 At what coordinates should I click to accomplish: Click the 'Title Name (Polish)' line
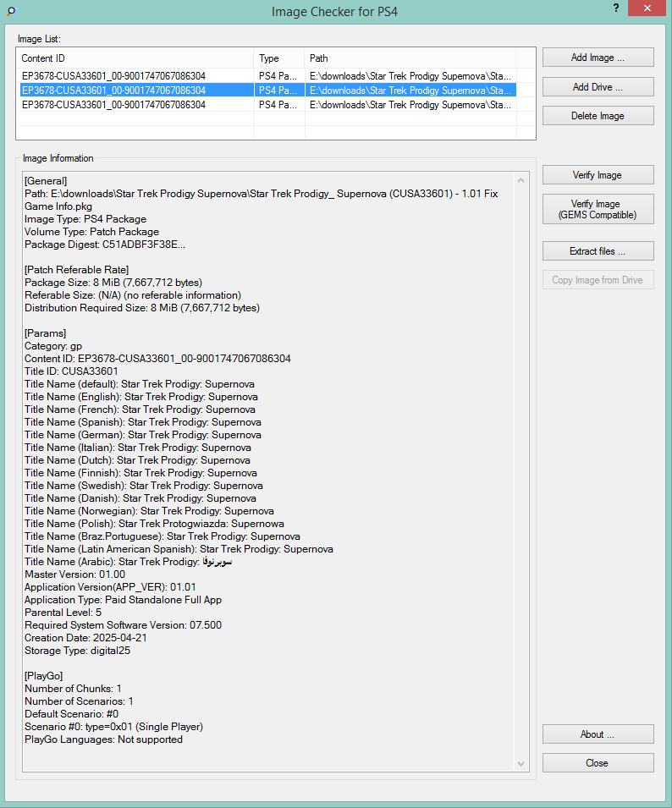(154, 524)
